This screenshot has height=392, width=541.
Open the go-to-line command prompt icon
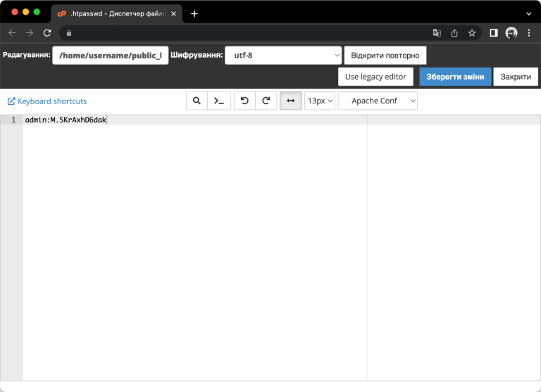(x=219, y=101)
